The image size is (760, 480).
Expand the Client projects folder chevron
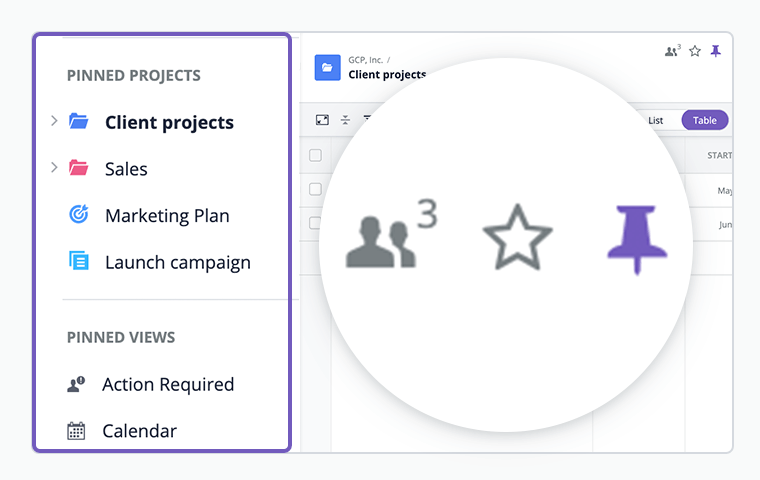pyautogui.click(x=54, y=121)
